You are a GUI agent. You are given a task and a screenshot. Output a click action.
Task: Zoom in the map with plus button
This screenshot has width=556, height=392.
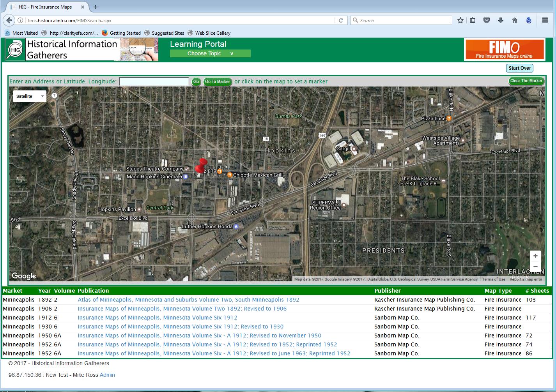[x=535, y=256]
